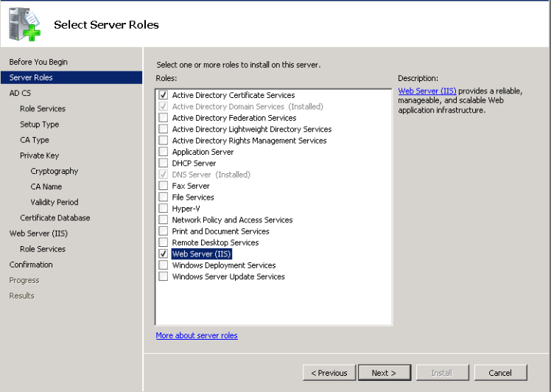The height and width of the screenshot is (392, 551).
Task: Go to CA Name step
Action: [x=46, y=186]
